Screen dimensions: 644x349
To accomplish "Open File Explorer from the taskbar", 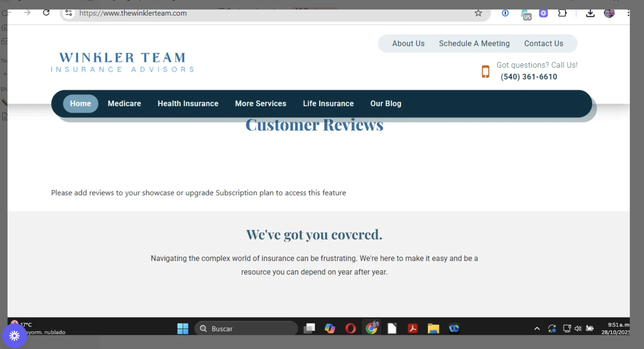I will 433,328.
